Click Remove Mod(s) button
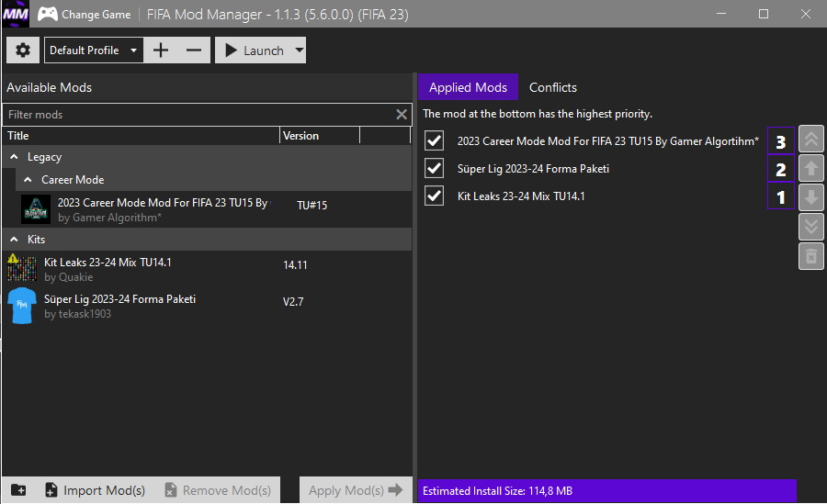 tap(218, 490)
